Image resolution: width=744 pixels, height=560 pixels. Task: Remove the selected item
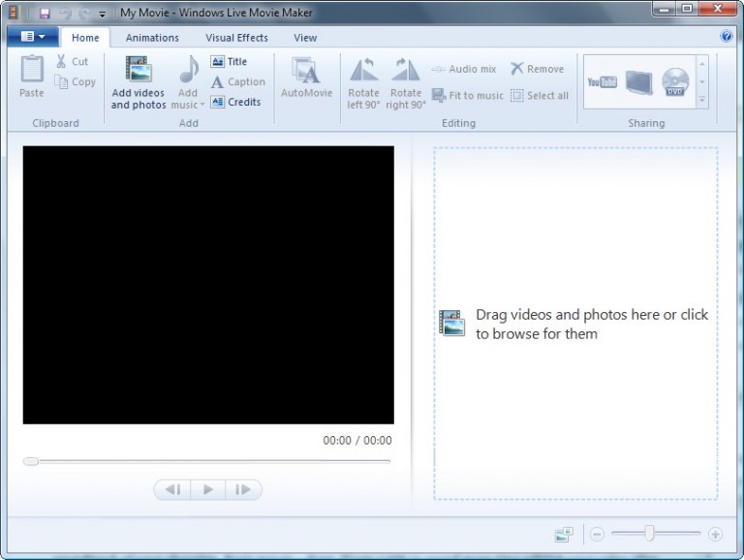pyautogui.click(x=537, y=69)
